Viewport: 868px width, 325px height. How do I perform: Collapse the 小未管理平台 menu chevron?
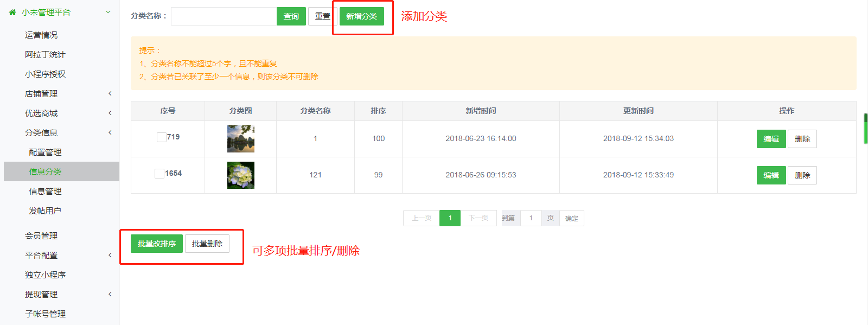coord(108,12)
